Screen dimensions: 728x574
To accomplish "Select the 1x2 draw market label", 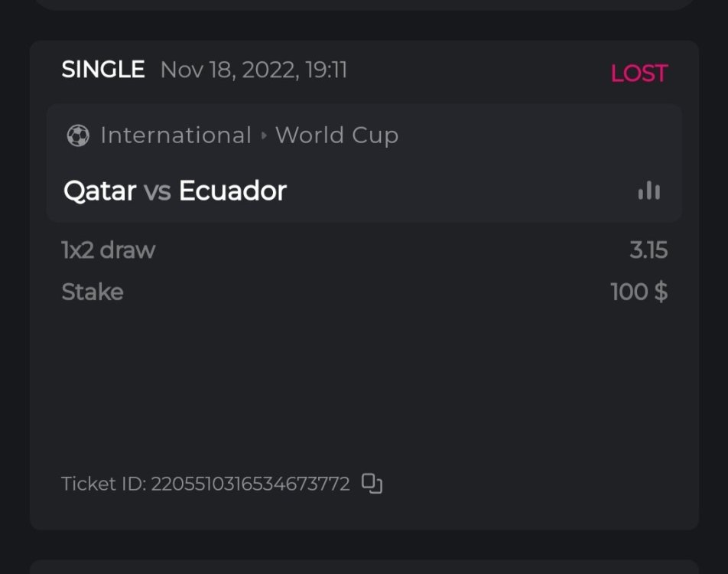I will 109,250.
